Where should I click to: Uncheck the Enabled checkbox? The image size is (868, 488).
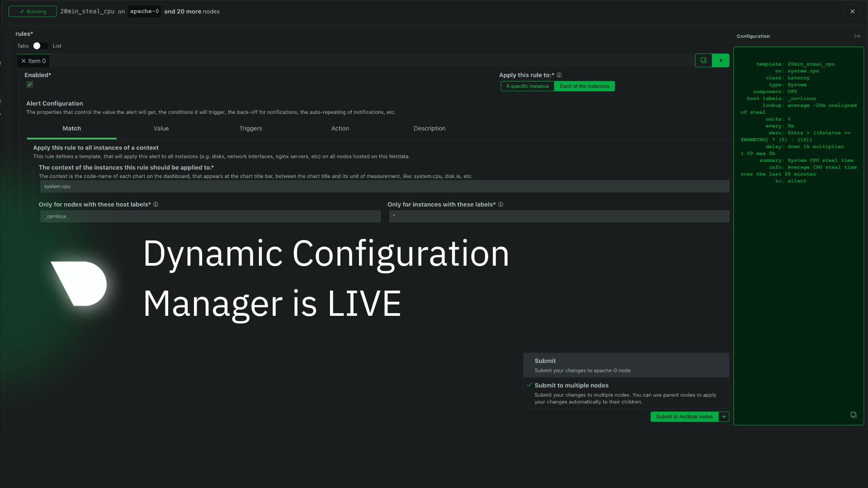tap(30, 84)
